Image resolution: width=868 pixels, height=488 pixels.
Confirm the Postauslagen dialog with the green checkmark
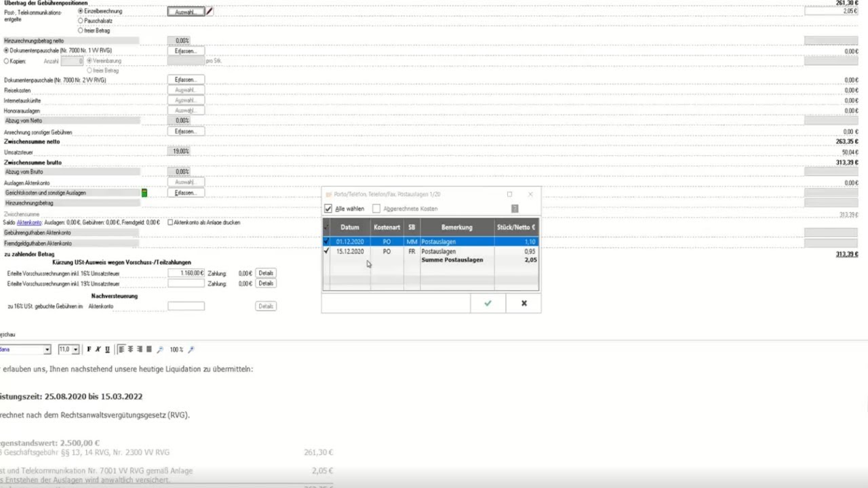(488, 303)
